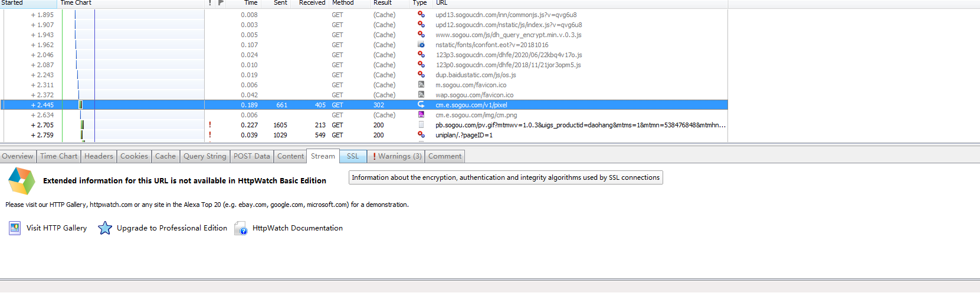The image size is (980, 293).
Task: Click the JavaScript icon beside dup.baidustatic.com/js/os.js
Action: click(421, 74)
